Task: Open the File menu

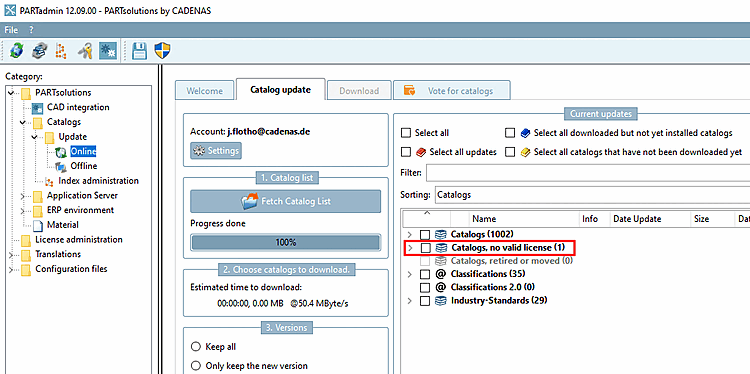Action: coord(11,29)
